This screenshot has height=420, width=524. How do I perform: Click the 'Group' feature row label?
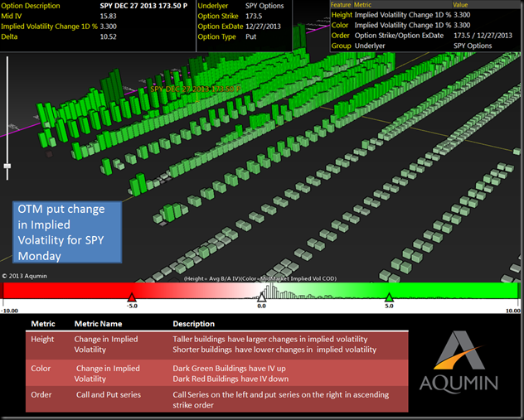[342, 46]
